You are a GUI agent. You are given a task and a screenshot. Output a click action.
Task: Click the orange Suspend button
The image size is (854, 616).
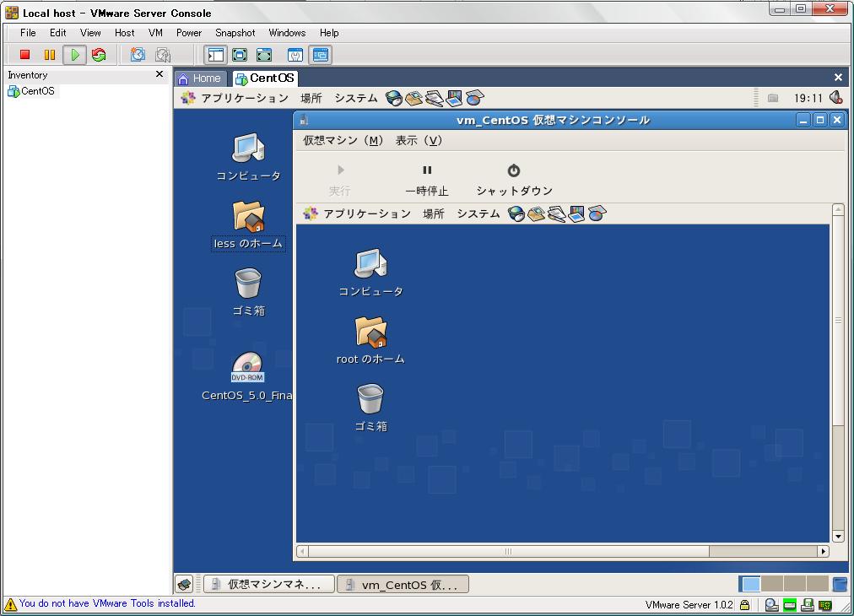click(50, 55)
